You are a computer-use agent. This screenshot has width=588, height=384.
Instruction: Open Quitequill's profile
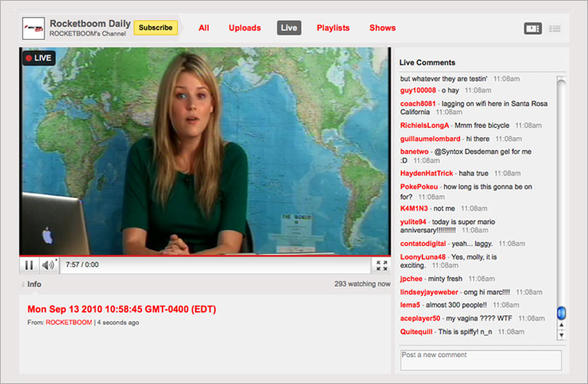tap(416, 332)
